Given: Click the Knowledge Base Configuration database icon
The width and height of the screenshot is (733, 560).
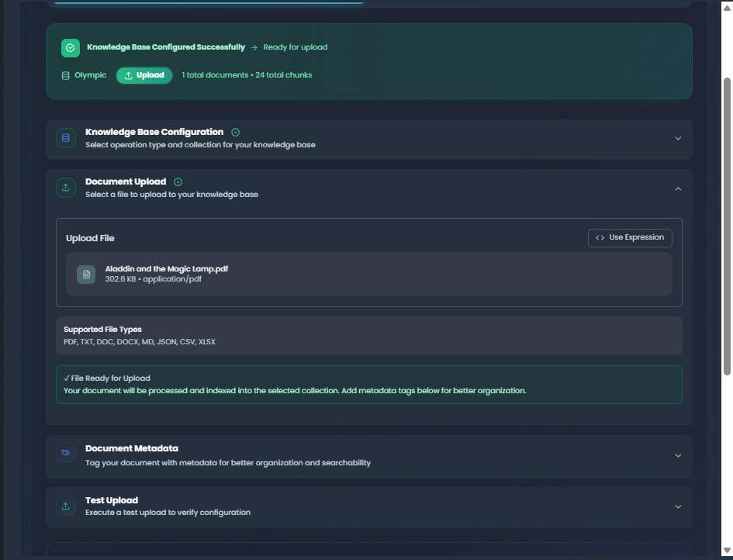Looking at the screenshot, I should (x=66, y=138).
